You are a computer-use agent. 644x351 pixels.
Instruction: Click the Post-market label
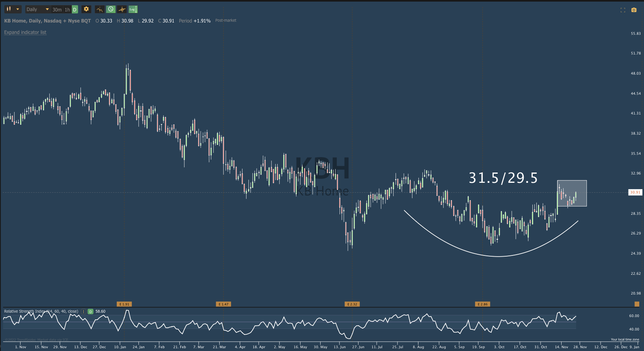pos(226,21)
